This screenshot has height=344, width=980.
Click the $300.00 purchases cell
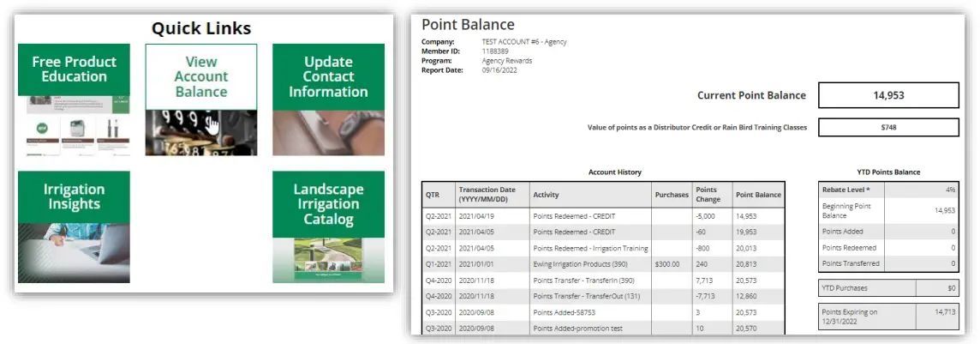tap(672, 264)
